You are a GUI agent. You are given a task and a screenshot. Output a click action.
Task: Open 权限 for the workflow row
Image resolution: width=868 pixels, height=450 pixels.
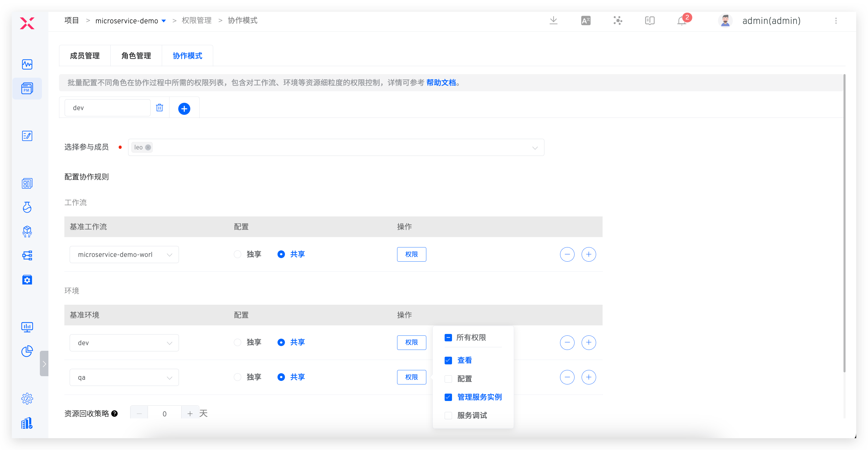412,254
